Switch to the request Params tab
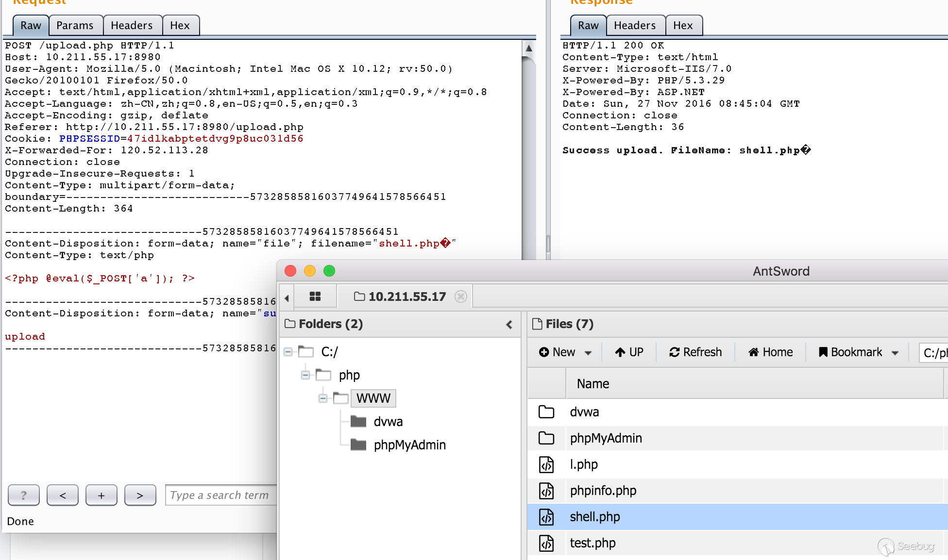The image size is (948, 560). (75, 26)
